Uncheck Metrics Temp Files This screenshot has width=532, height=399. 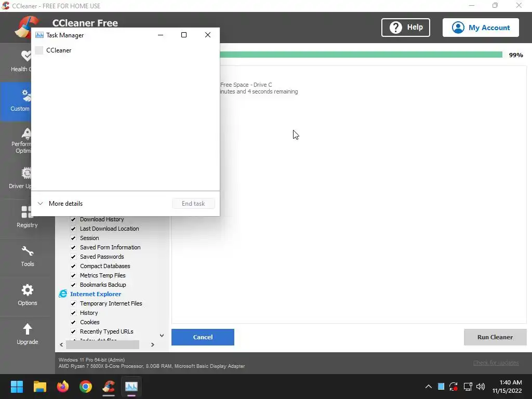73,275
